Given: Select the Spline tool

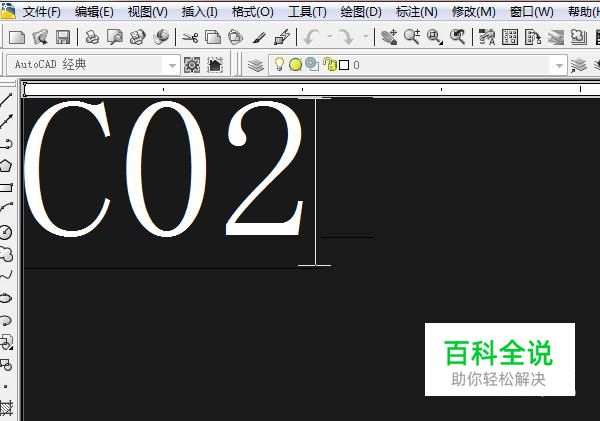Looking at the screenshot, I should pyautogui.click(x=7, y=275).
